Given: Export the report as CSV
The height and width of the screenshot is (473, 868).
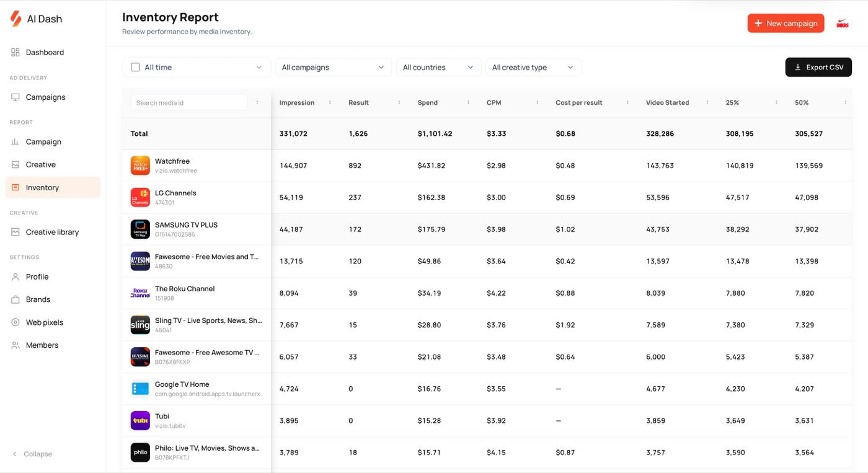Looking at the screenshot, I should (x=818, y=68).
